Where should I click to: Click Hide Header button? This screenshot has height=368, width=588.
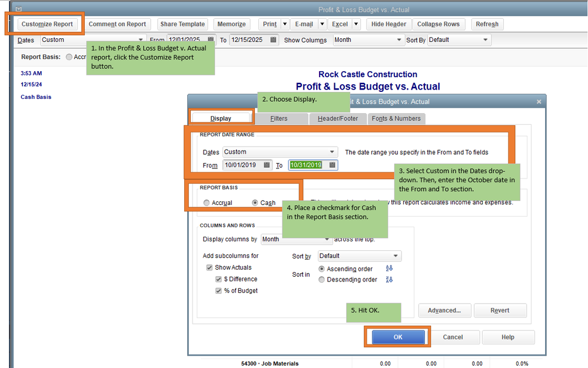(x=389, y=24)
